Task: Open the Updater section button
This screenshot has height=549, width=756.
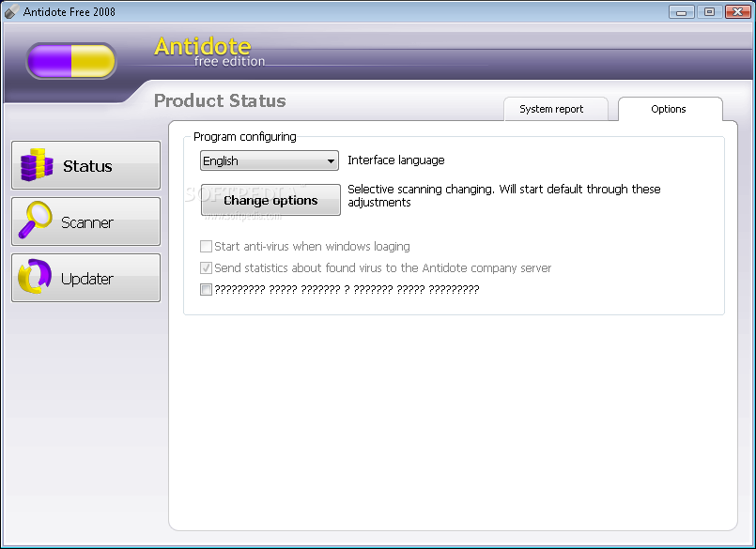Action: [85, 278]
